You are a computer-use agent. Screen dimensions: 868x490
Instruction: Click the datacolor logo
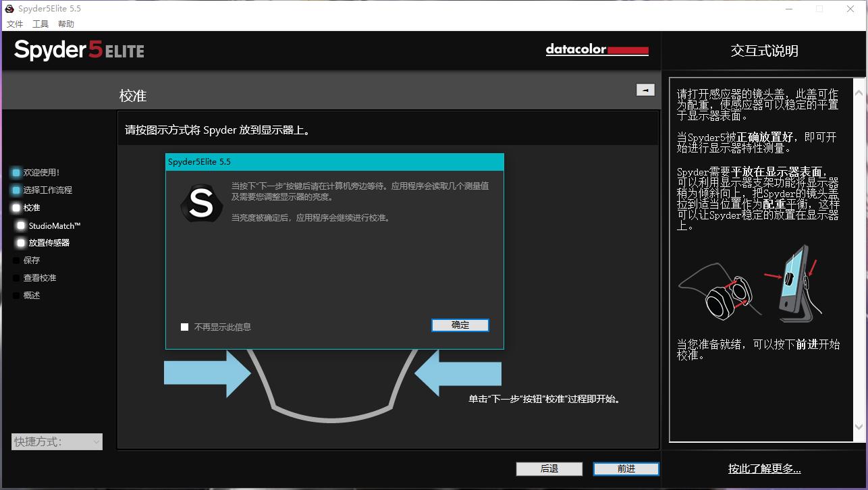click(597, 50)
